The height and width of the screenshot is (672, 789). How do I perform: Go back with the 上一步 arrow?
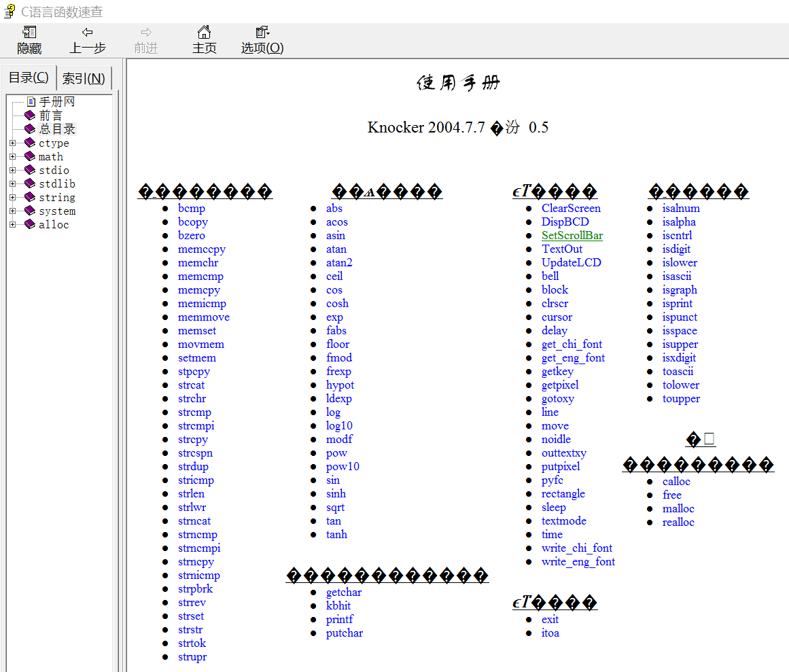coord(87,32)
